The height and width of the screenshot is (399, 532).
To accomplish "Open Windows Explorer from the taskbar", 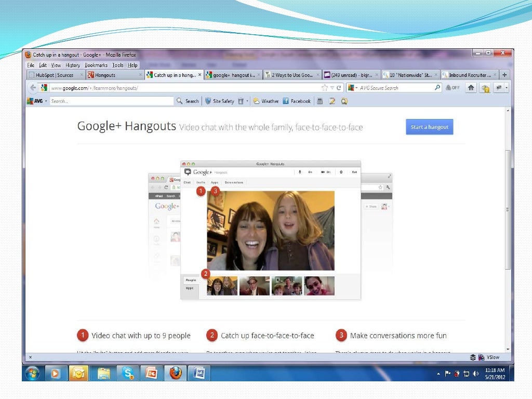I will pos(103,373).
